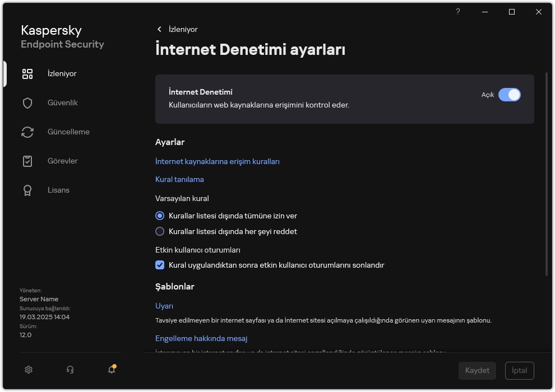This screenshot has height=392, width=555.
Task: Disable the İnternet Denetimi toggle
Action: 510,95
